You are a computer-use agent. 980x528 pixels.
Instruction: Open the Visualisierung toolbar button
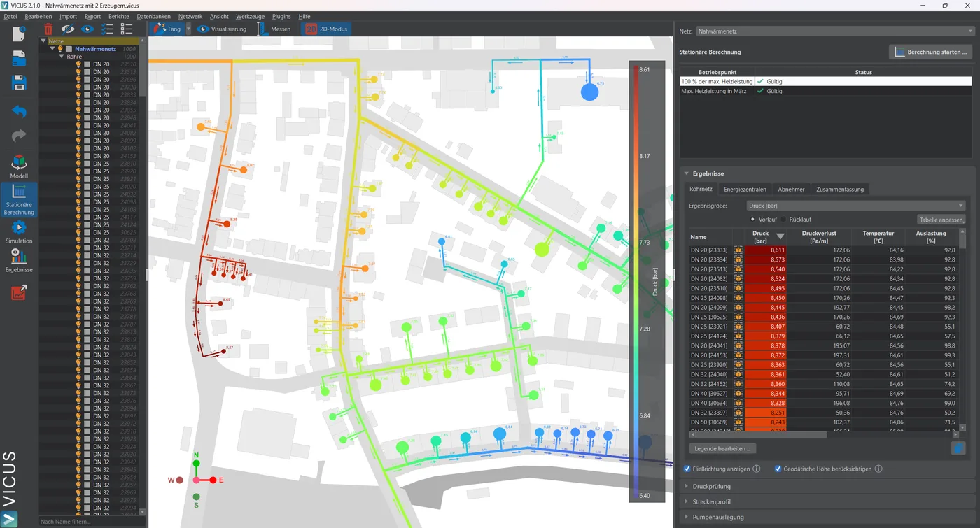(x=221, y=29)
